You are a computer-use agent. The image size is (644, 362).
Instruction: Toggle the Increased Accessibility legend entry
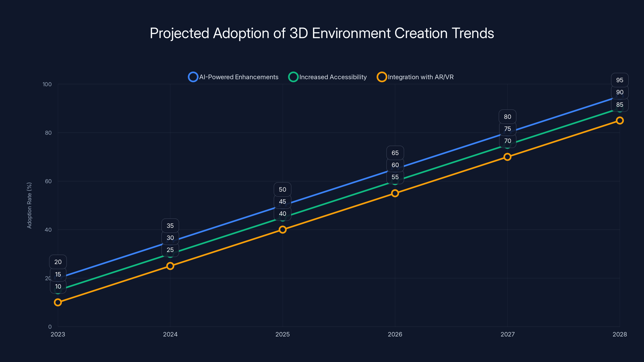click(327, 77)
